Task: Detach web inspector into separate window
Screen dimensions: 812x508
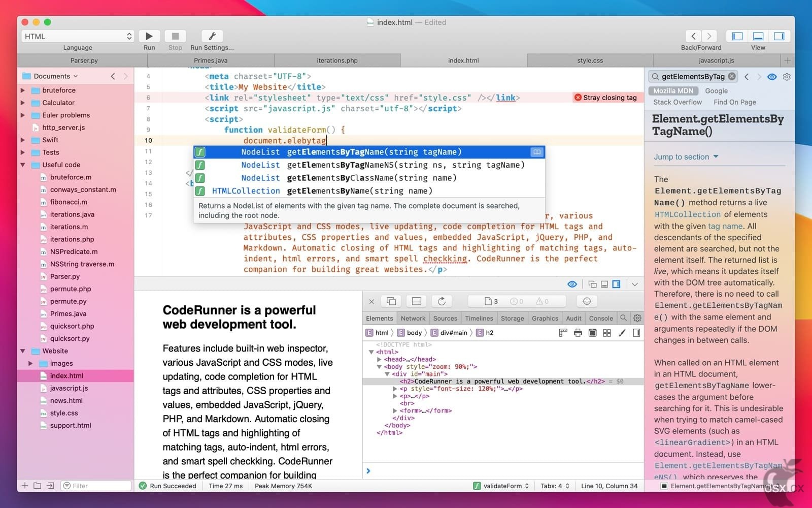Action: click(391, 301)
